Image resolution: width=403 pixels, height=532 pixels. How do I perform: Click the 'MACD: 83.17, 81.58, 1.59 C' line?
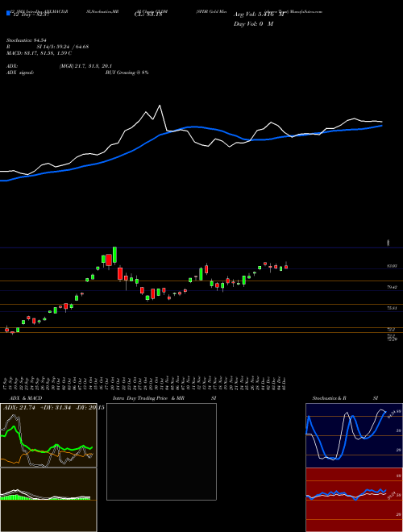tap(39, 53)
